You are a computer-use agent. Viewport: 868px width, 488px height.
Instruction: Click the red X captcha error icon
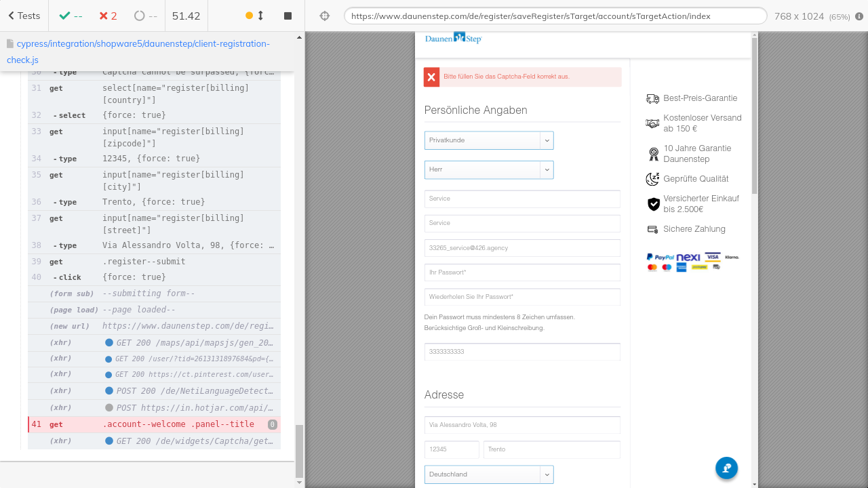pos(431,77)
